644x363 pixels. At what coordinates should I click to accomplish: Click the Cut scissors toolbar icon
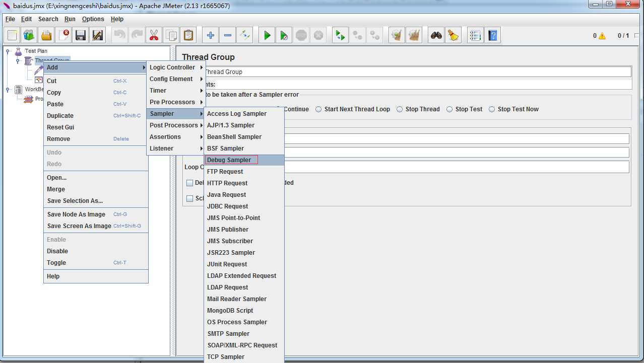[154, 35]
